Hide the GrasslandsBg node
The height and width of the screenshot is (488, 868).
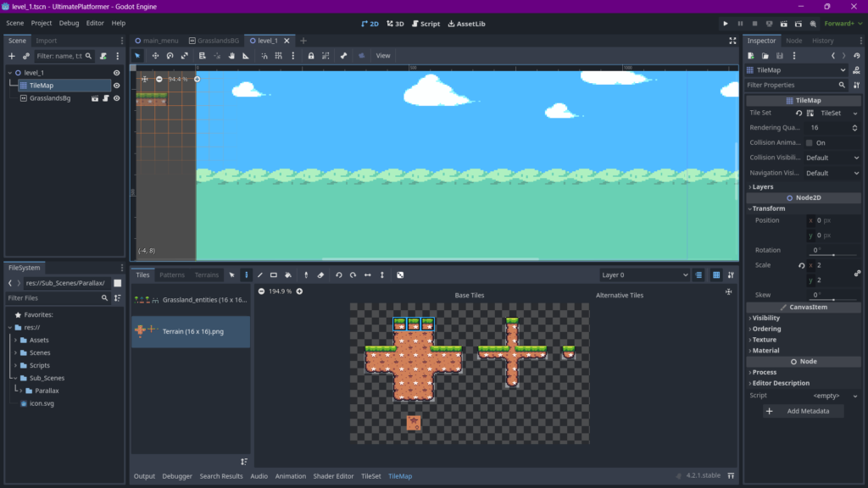point(116,97)
